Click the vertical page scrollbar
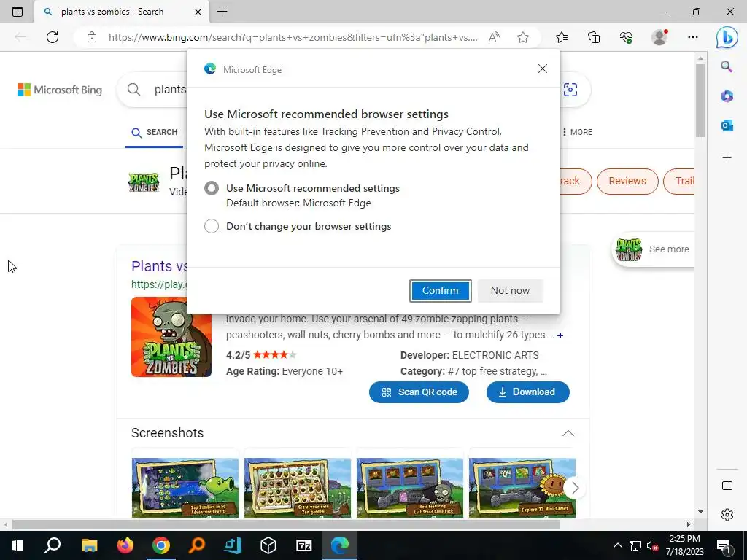This screenshot has width=747, height=560. pos(700,101)
